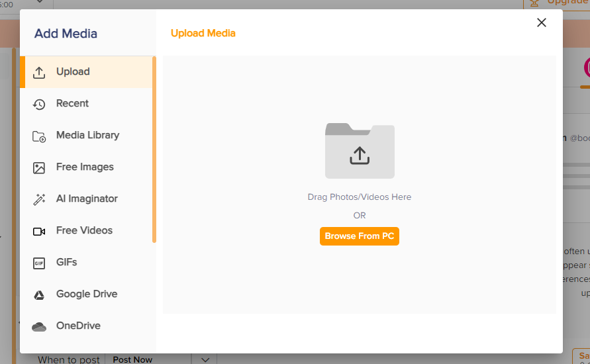
Task: Click the large upload folder graphic
Action: coord(360,151)
